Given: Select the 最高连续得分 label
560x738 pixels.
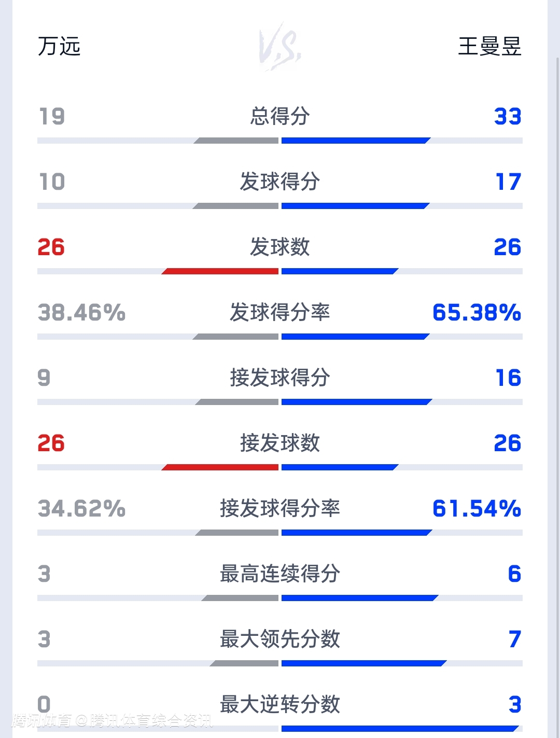Looking at the screenshot, I should click(280, 574).
